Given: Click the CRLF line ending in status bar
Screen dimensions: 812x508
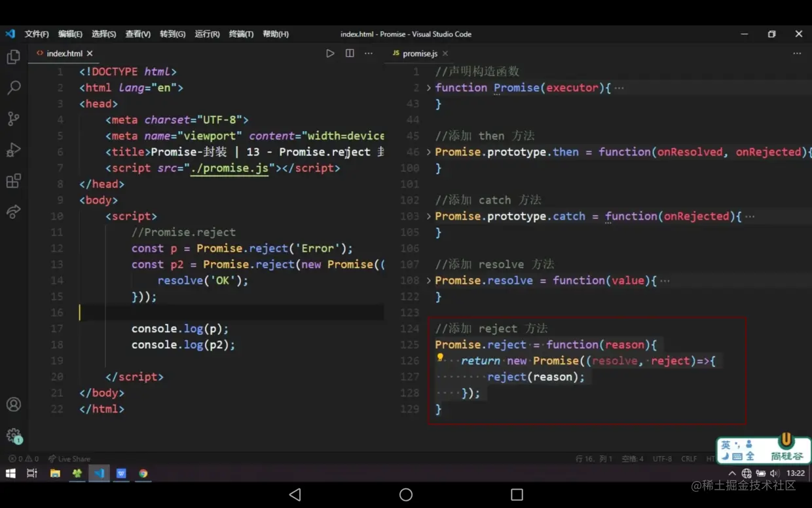Looking at the screenshot, I should click(x=689, y=459).
